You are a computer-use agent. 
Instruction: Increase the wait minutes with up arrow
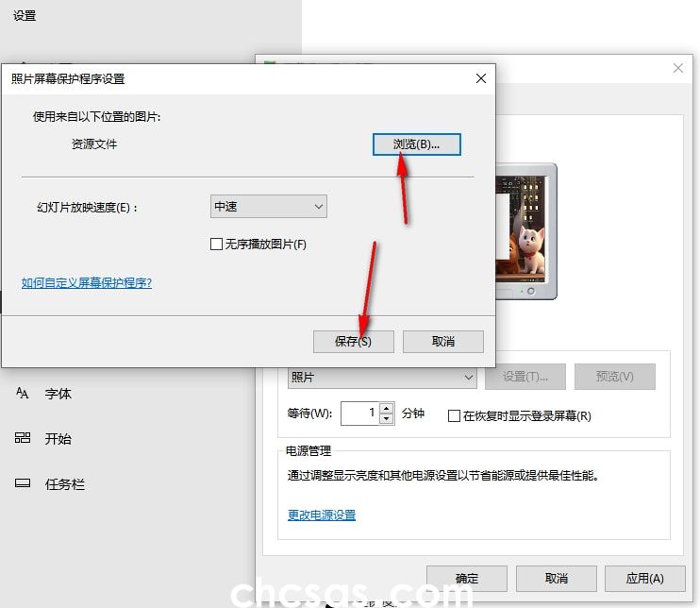pos(387,408)
